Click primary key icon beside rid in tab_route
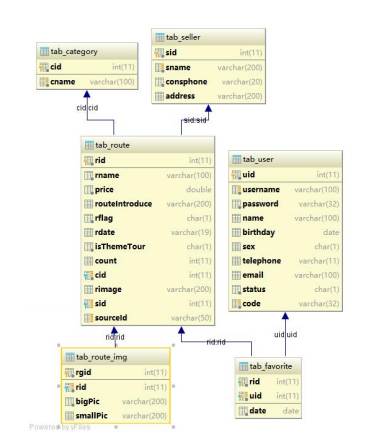Image resolution: width=370 pixels, height=442 pixels. [89, 161]
